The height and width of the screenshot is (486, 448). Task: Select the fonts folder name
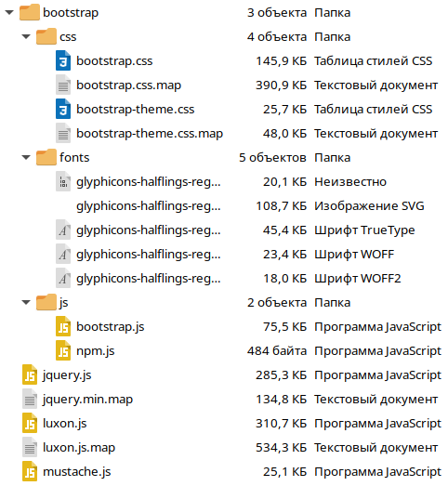[74, 157]
